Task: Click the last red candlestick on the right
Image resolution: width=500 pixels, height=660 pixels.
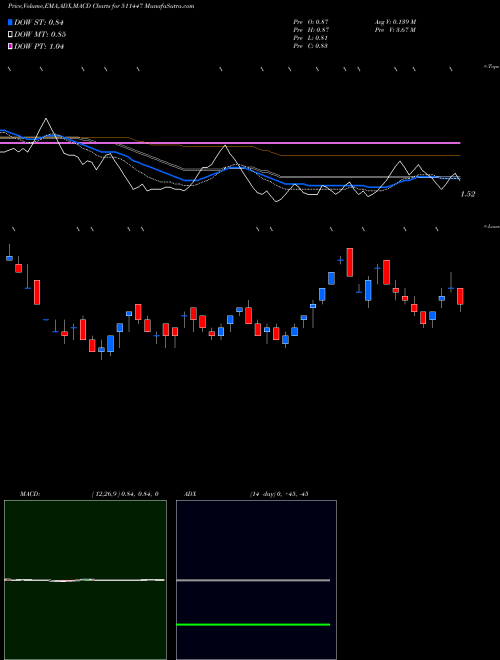Action: (460, 296)
